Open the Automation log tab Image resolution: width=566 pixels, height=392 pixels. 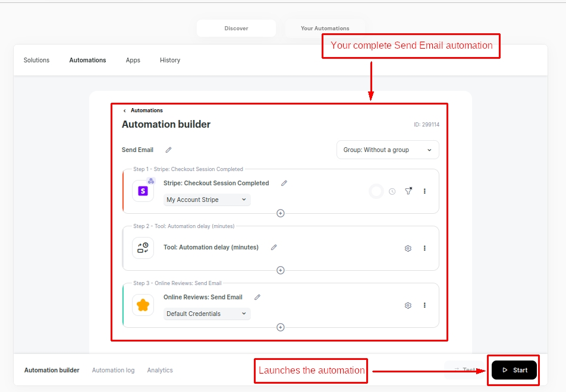point(113,370)
